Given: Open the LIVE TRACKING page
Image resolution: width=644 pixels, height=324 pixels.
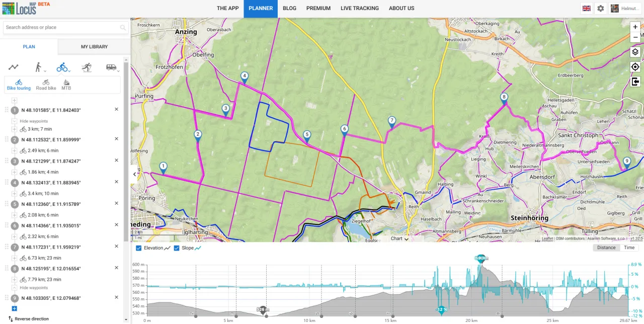Looking at the screenshot, I should coord(360,8).
